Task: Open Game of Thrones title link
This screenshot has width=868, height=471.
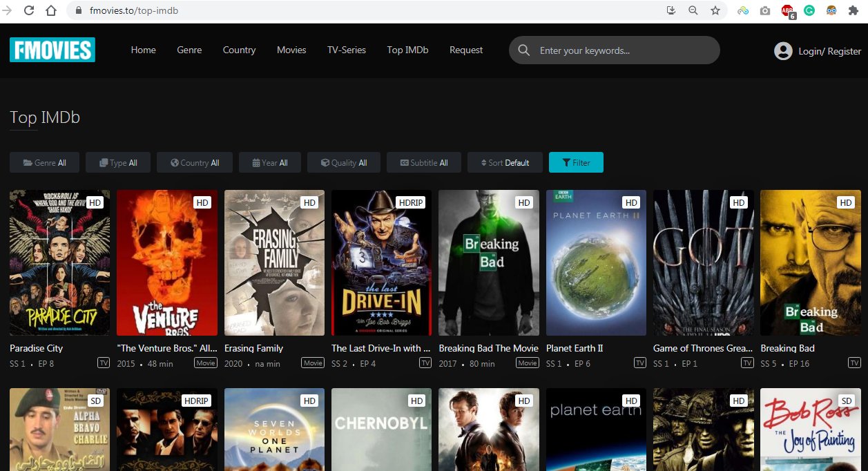Action: click(703, 348)
